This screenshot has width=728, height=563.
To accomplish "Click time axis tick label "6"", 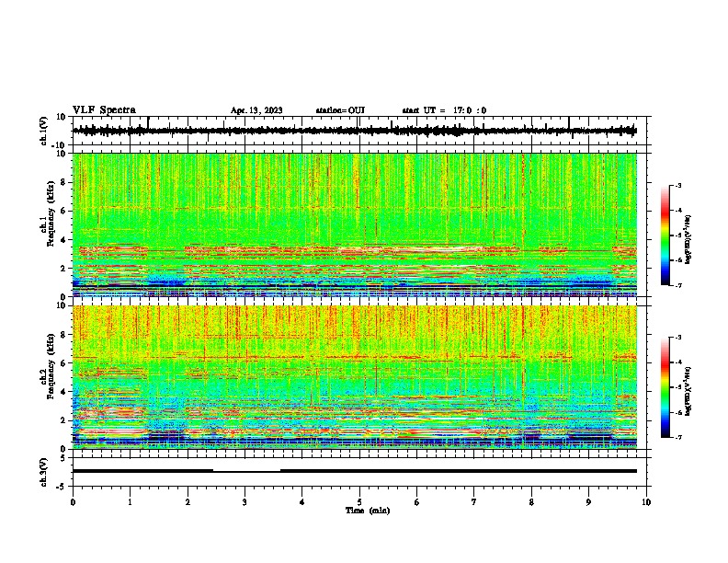I will click(x=417, y=502).
